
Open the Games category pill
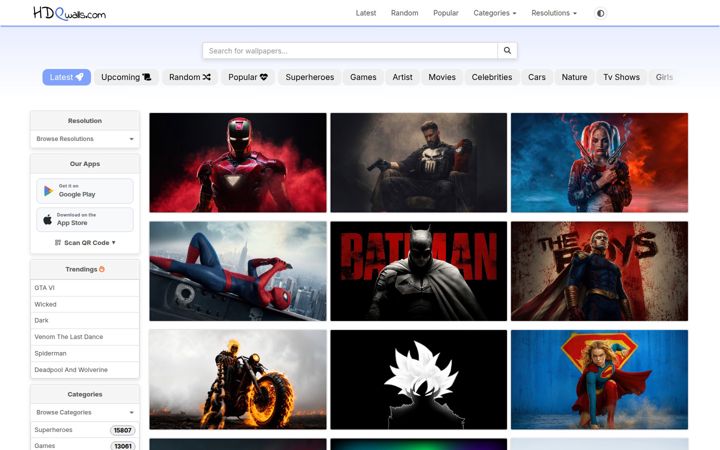[363, 77]
